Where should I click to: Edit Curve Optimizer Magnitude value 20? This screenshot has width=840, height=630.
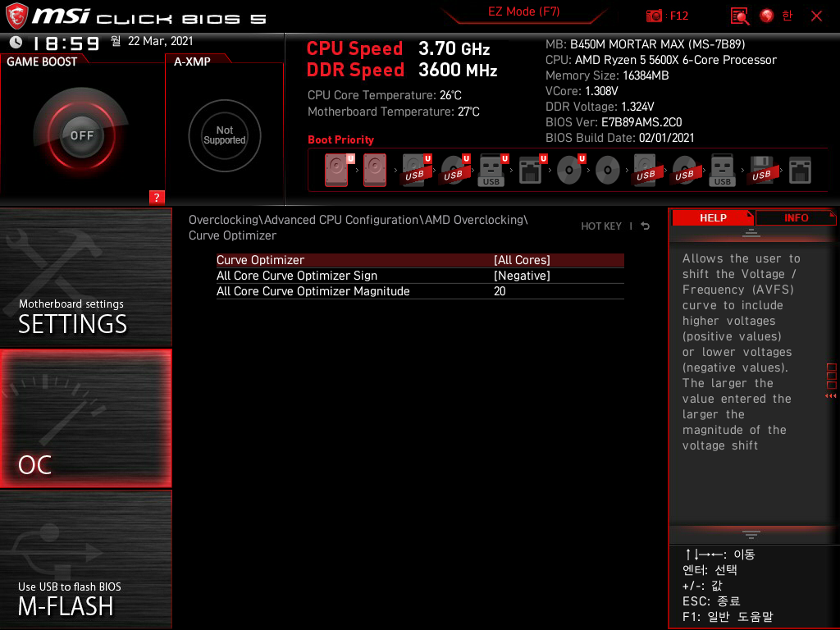(x=420, y=291)
